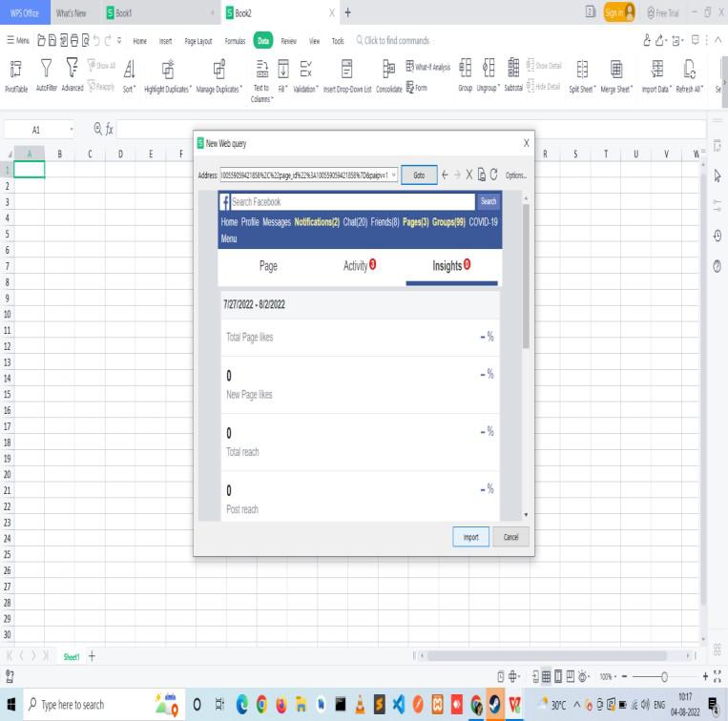Open What-If Analysis
The width and height of the screenshot is (728, 721).
tap(427, 67)
